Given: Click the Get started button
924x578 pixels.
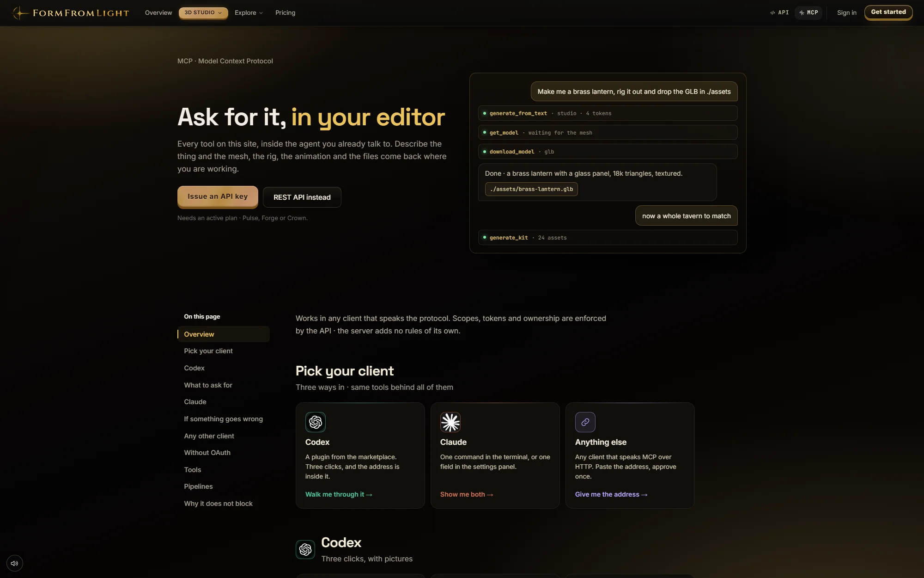Looking at the screenshot, I should click(888, 12).
